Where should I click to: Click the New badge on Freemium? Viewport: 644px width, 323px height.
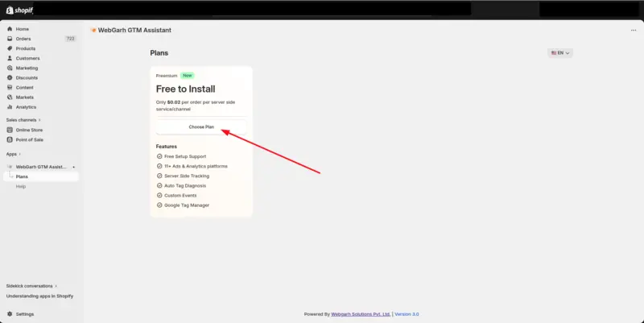pyautogui.click(x=188, y=76)
